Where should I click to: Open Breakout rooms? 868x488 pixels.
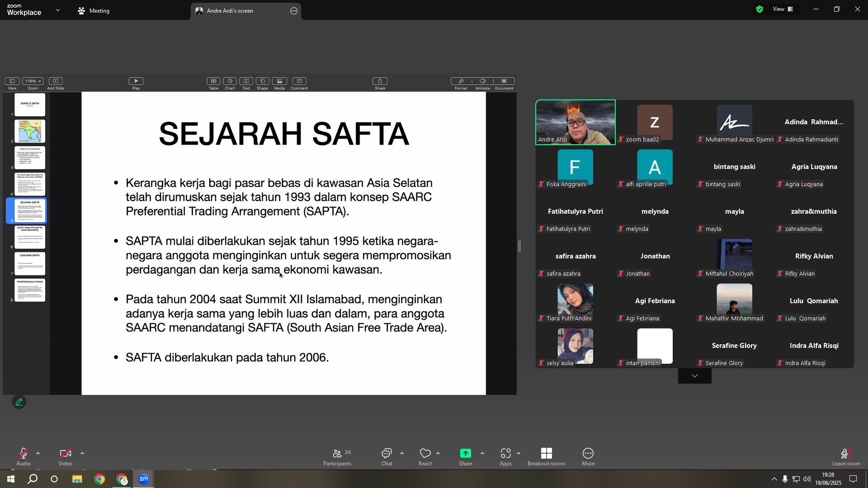tap(547, 457)
